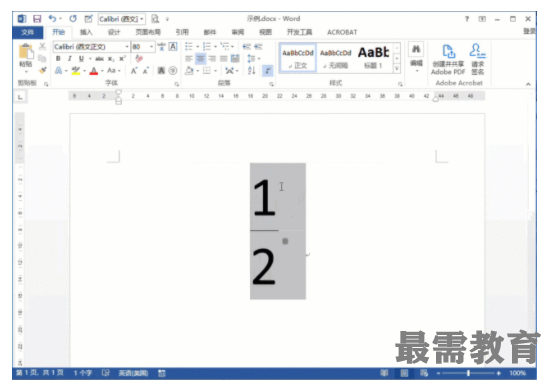Justify the paragraph text
This screenshot has width=547, height=387.
coord(224,58)
